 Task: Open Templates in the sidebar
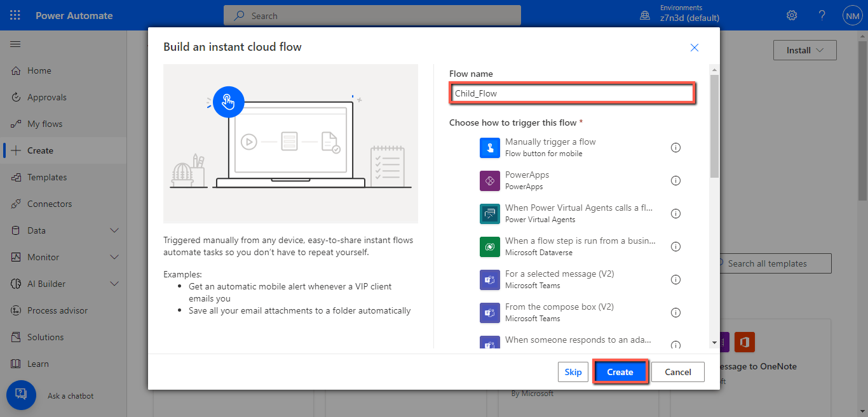coord(64,177)
